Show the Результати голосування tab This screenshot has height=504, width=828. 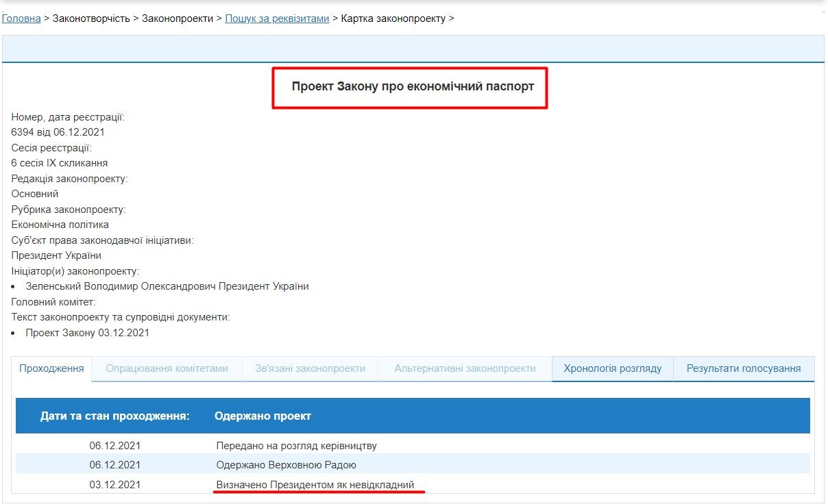coord(744,368)
